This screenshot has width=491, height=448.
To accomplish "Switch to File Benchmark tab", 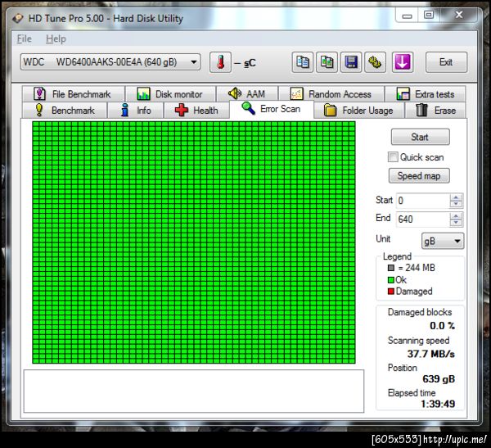I will point(73,94).
